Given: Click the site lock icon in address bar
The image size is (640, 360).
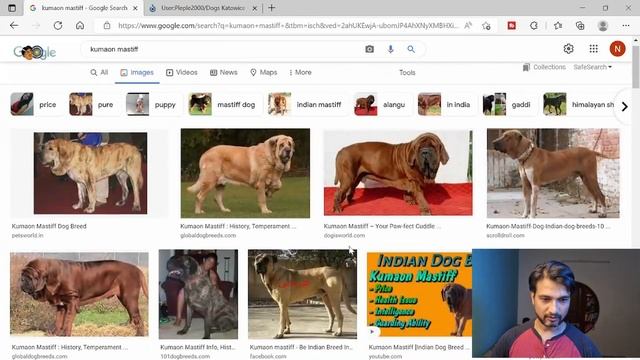Looking at the screenshot, I should coord(107,25).
